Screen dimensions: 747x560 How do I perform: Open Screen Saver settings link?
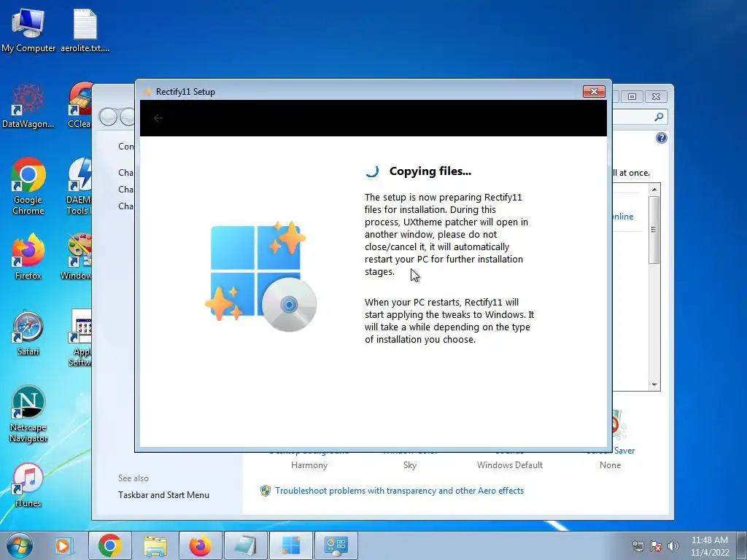(x=624, y=451)
